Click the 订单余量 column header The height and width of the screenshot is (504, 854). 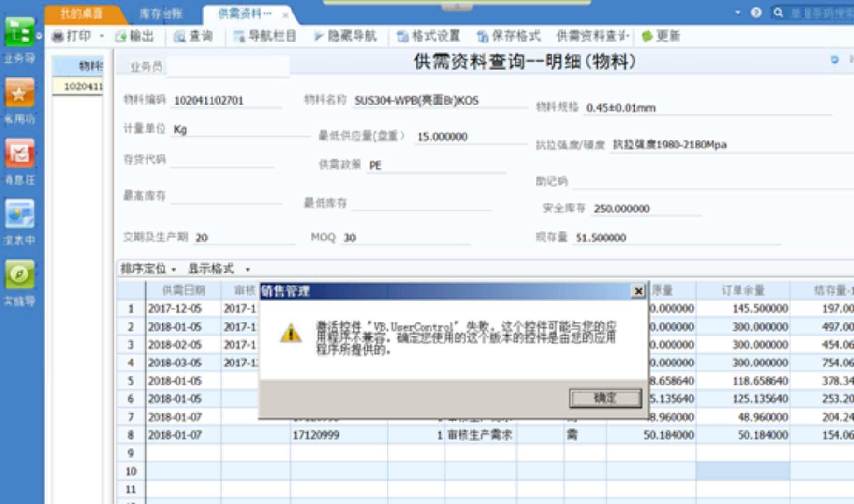coord(743,291)
